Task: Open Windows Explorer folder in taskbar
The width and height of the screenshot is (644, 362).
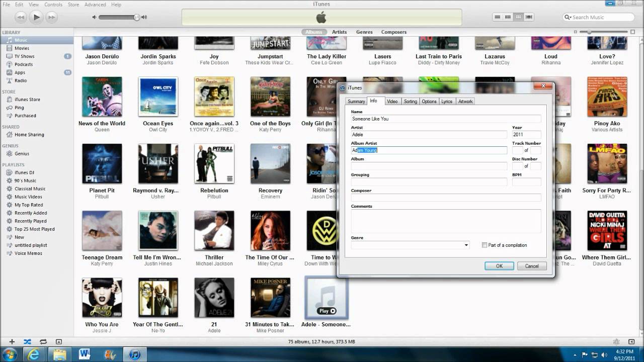Action: click(59, 354)
